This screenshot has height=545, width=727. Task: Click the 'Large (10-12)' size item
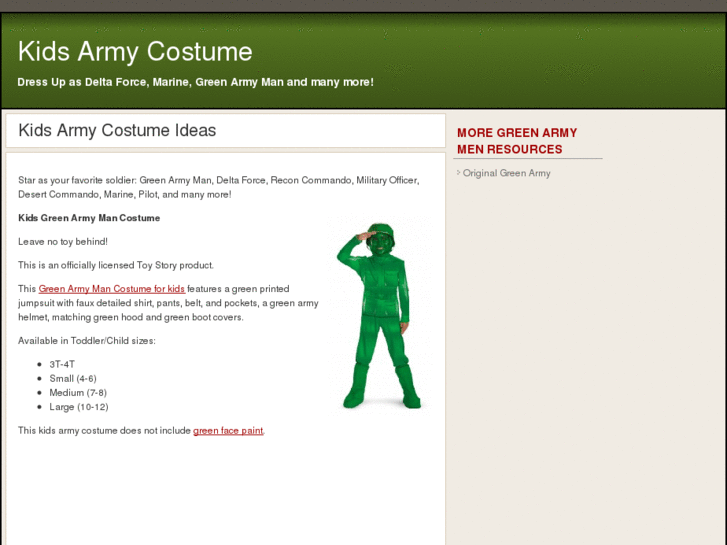click(79, 407)
